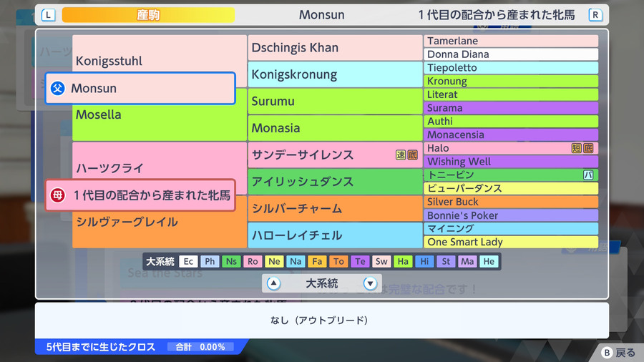The width and height of the screenshot is (644, 362).
Task: Select the Monsun sire row
Action: pos(140,88)
